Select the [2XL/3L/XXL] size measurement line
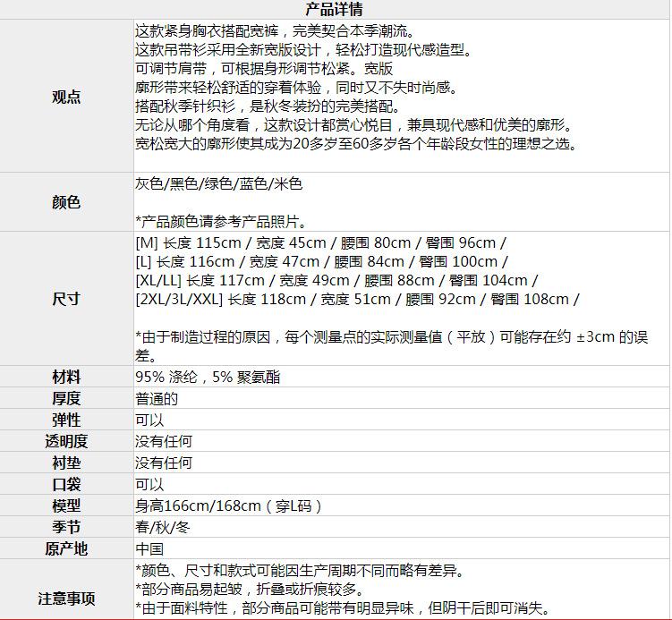Viewport: 672px width, 620px height. click(357, 300)
